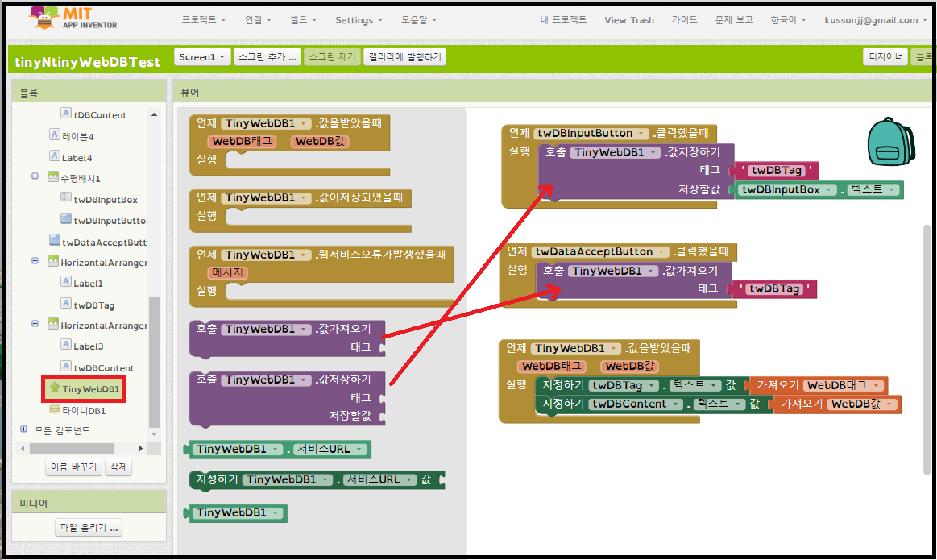937x560 pixels.
Task: Open kussonjj@gmail.com account menu
Action: (x=875, y=19)
